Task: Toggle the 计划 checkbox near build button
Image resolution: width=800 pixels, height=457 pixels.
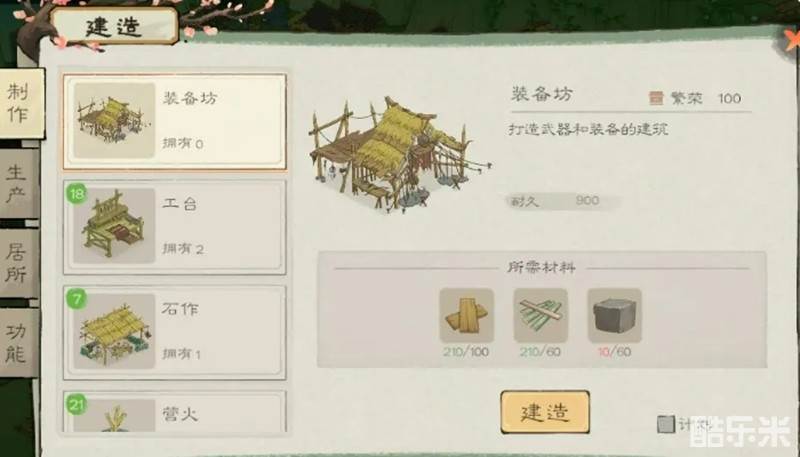Action: [x=666, y=424]
